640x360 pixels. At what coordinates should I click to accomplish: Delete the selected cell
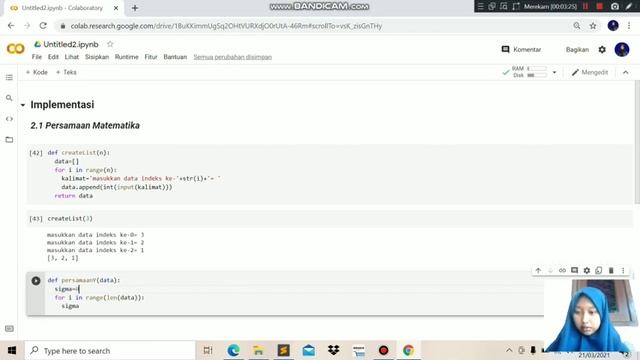pos(611,270)
